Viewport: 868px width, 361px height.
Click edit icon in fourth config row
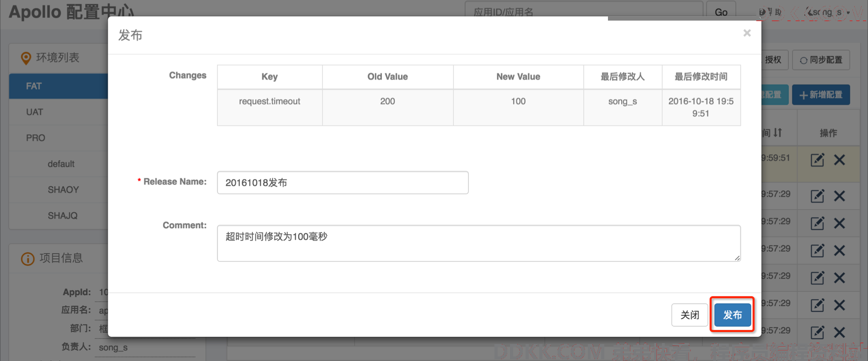(817, 250)
